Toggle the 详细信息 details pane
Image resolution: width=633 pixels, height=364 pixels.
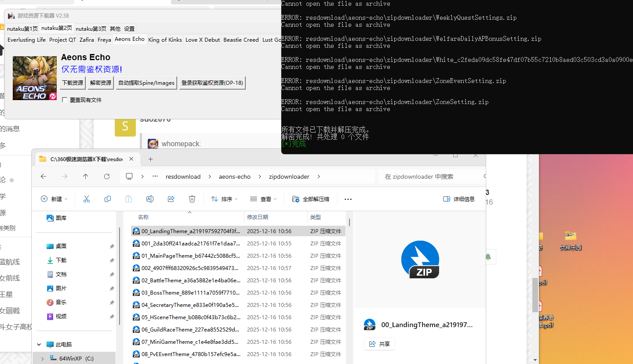point(459,199)
